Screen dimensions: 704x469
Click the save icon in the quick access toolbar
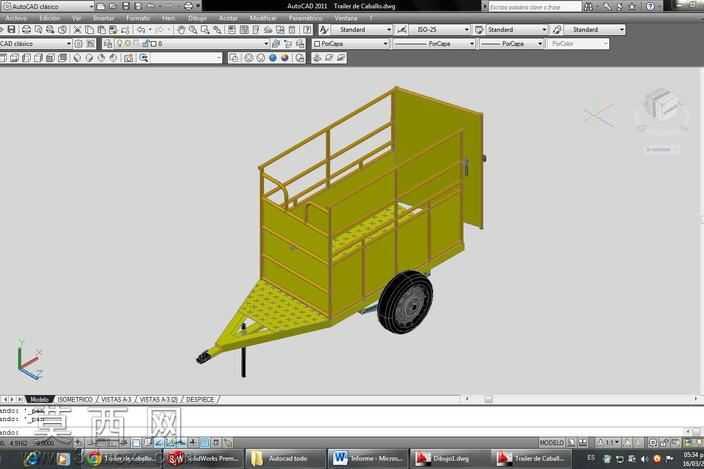click(x=126, y=6)
